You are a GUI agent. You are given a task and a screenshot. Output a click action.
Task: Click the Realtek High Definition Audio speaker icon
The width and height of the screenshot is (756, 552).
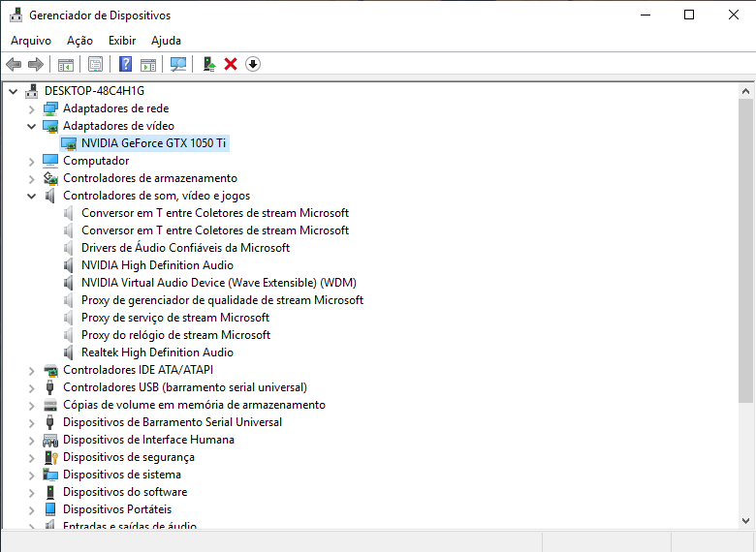69,353
